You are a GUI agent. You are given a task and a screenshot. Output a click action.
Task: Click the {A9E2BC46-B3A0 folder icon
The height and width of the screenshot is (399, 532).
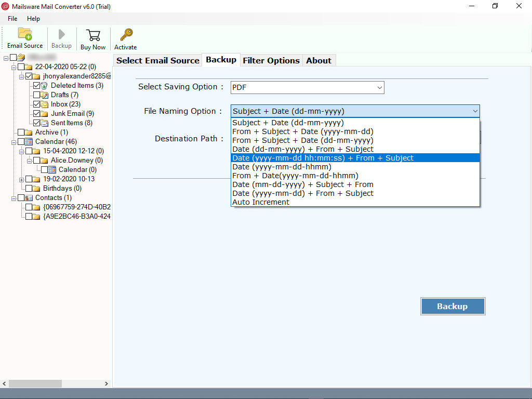tap(37, 217)
